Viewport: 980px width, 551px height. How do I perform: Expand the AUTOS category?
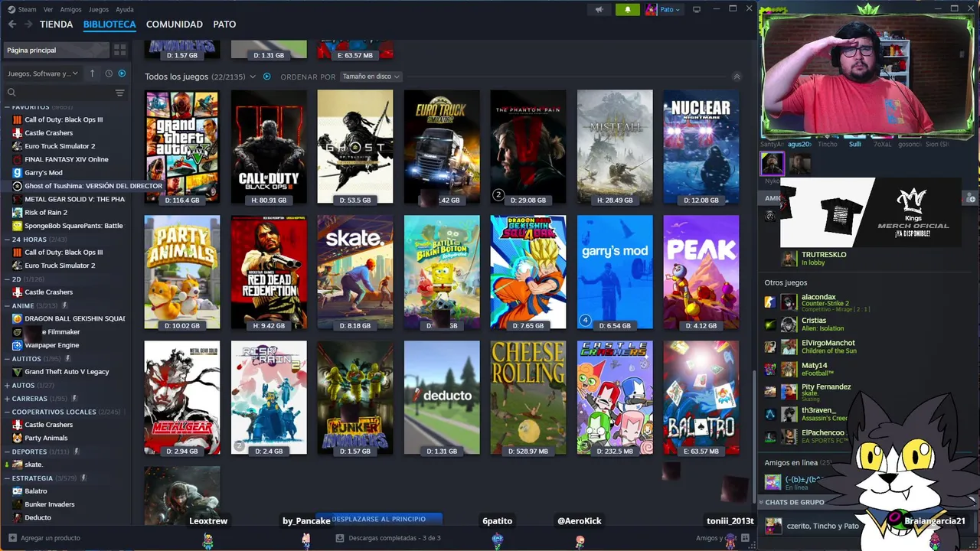[8, 386]
